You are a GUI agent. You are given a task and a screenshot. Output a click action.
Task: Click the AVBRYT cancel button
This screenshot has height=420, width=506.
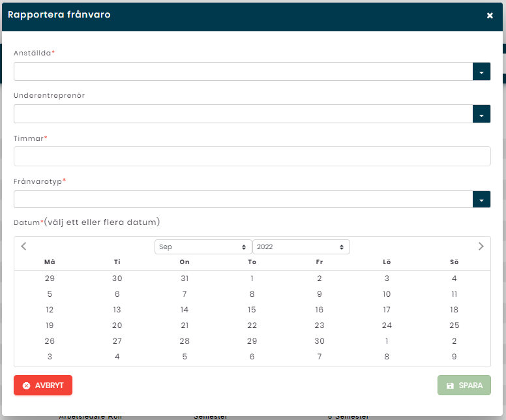43,385
